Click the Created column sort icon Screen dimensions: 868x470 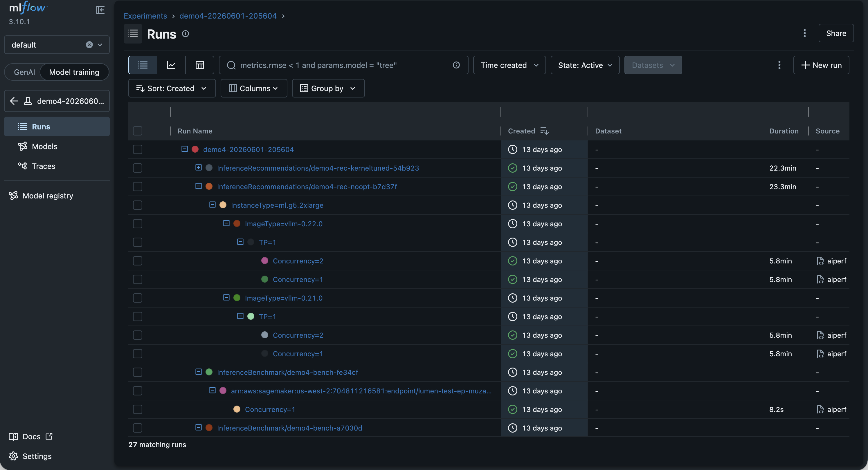click(x=545, y=131)
